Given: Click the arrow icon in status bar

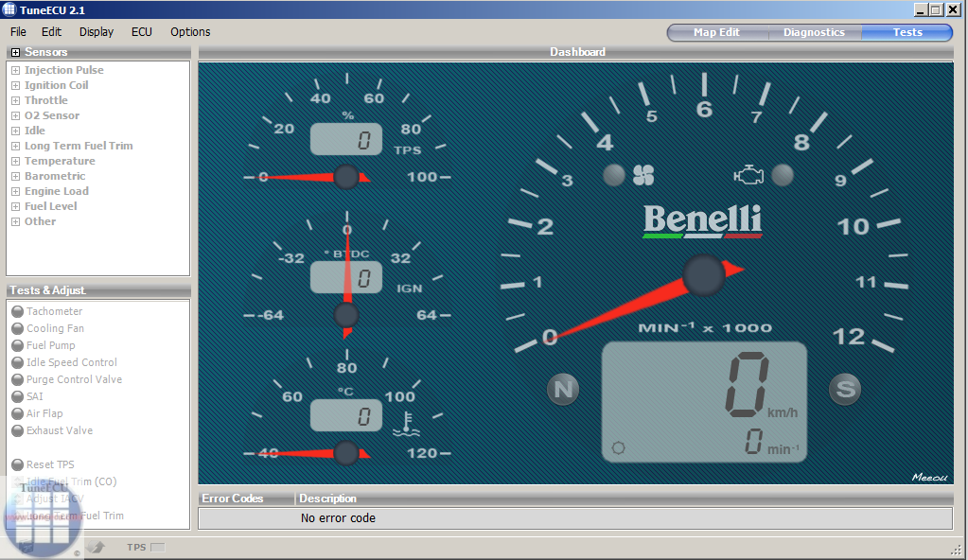Looking at the screenshot, I should click(x=96, y=547).
